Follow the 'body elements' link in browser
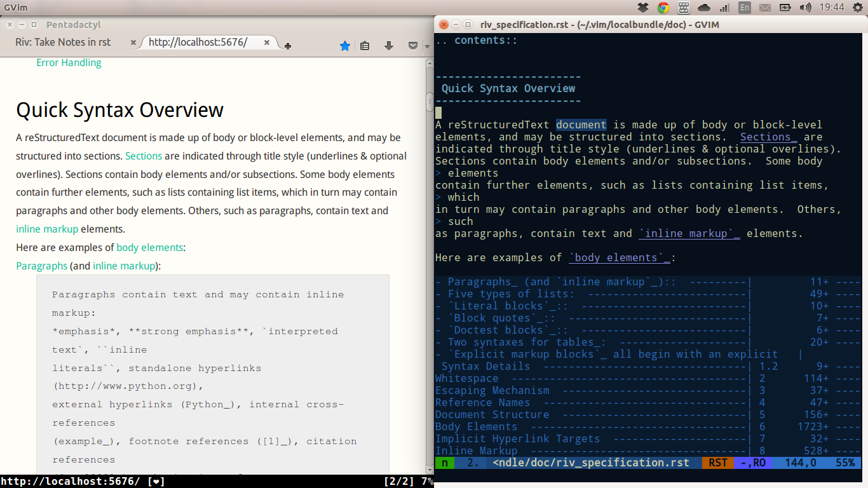This screenshot has width=868, height=488. click(x=149, y=247)
